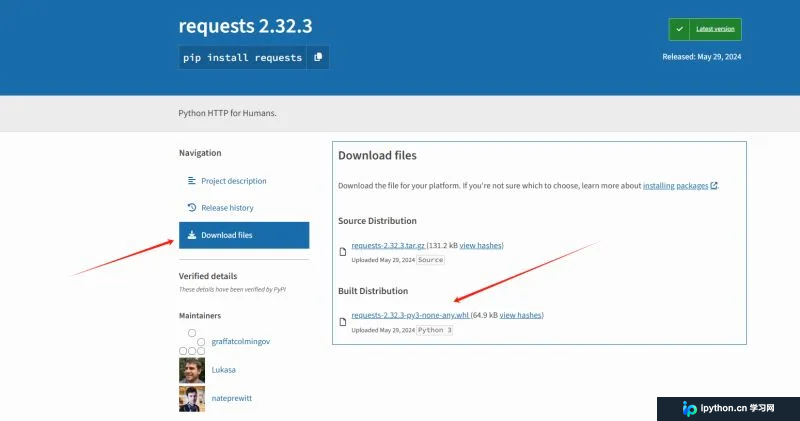Click the Maintainers heading
The image size is (800, 421).
coord(199,315)
